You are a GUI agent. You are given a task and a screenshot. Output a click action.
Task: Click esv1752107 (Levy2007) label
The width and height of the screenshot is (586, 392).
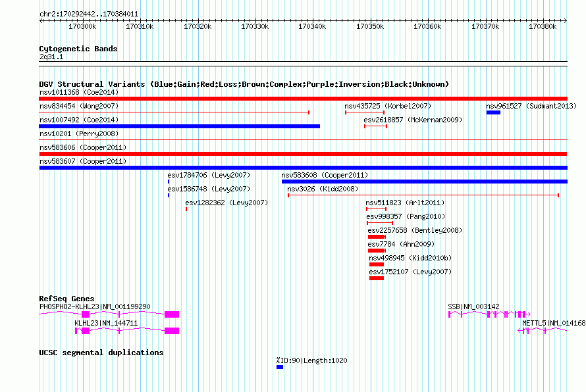[x=410, y=272]
